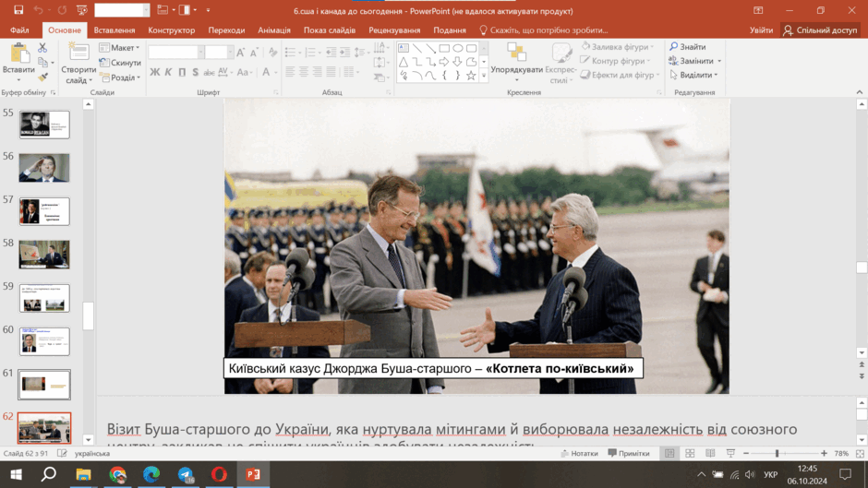The image size is (868, 488).
Task: Click the zoom slider handle
Action: 778,453
